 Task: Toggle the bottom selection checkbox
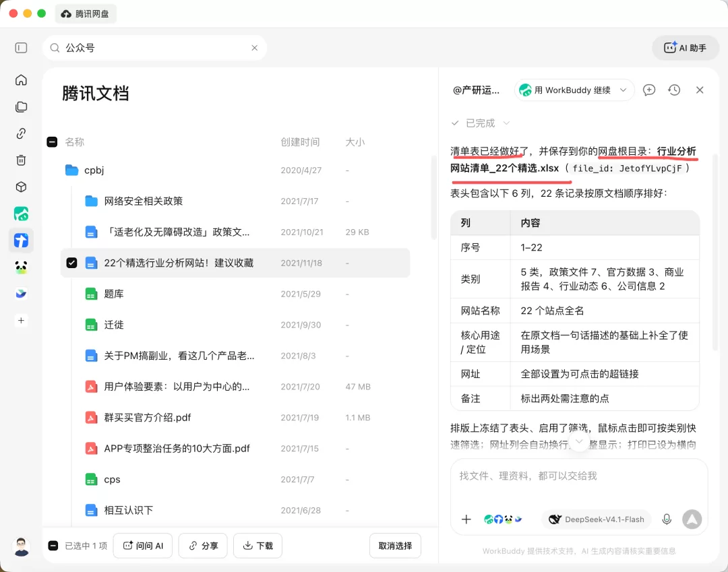point(53,546)
